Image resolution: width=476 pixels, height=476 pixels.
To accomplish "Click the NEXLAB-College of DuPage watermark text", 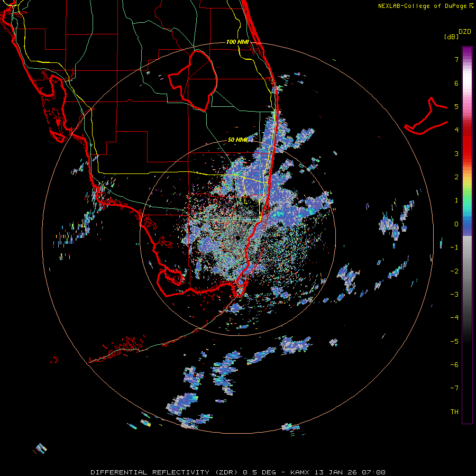I will (425, 6).
